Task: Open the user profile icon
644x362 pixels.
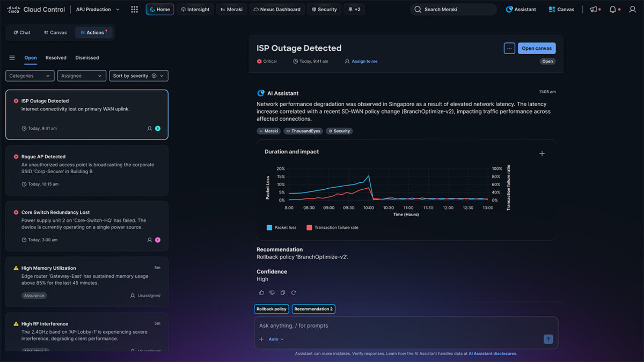Action: pos(632,10)
